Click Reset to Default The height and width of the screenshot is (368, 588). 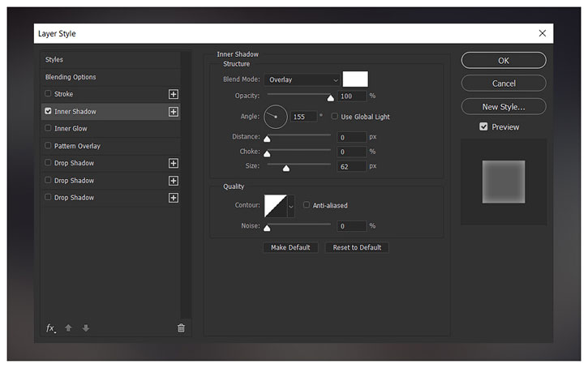click(x=357, y=247)
